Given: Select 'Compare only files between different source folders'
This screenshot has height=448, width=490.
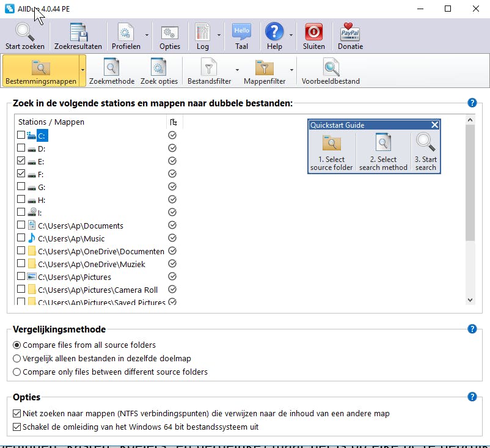Looking at the screenshot, I should (17, 372).
